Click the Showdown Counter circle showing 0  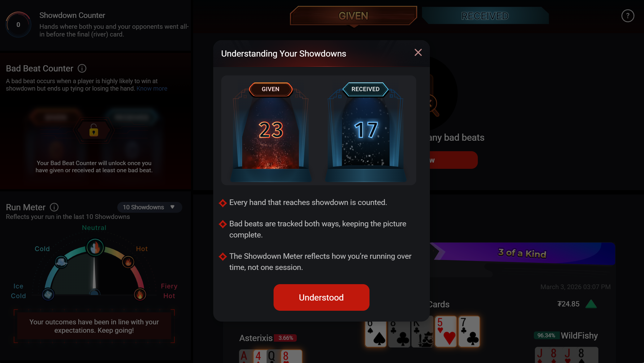18,25
